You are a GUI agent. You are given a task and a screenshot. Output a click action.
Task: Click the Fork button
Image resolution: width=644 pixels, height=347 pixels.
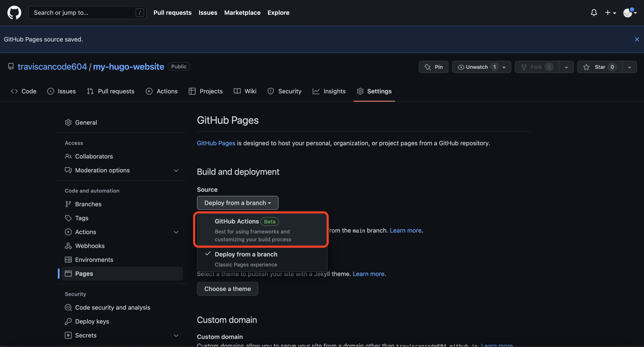[x=537, y=67]
